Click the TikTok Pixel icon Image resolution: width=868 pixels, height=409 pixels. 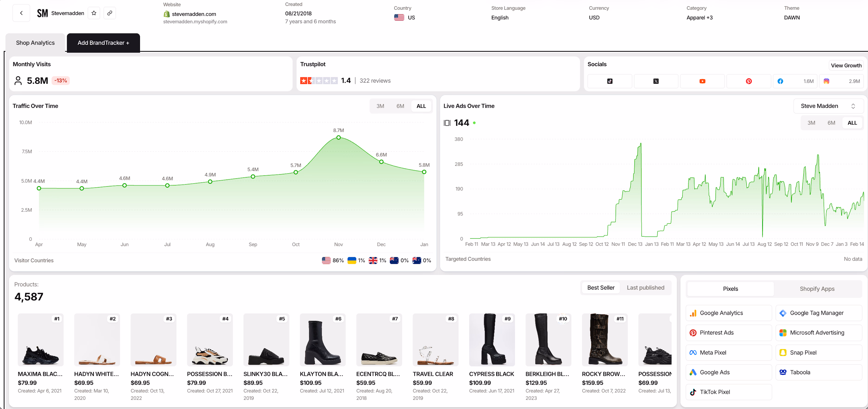[693, 392]
